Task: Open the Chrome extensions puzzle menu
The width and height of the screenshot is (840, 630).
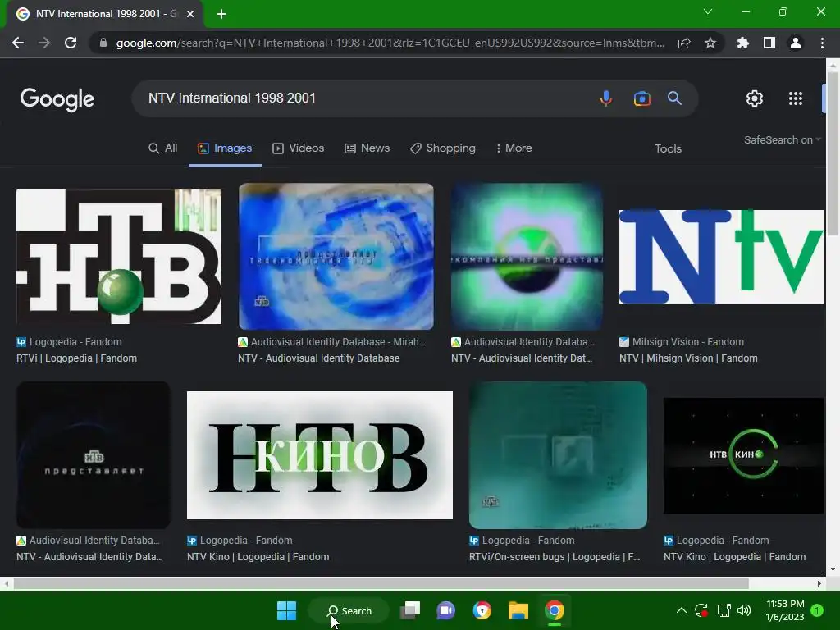Action: click(743, 43)
